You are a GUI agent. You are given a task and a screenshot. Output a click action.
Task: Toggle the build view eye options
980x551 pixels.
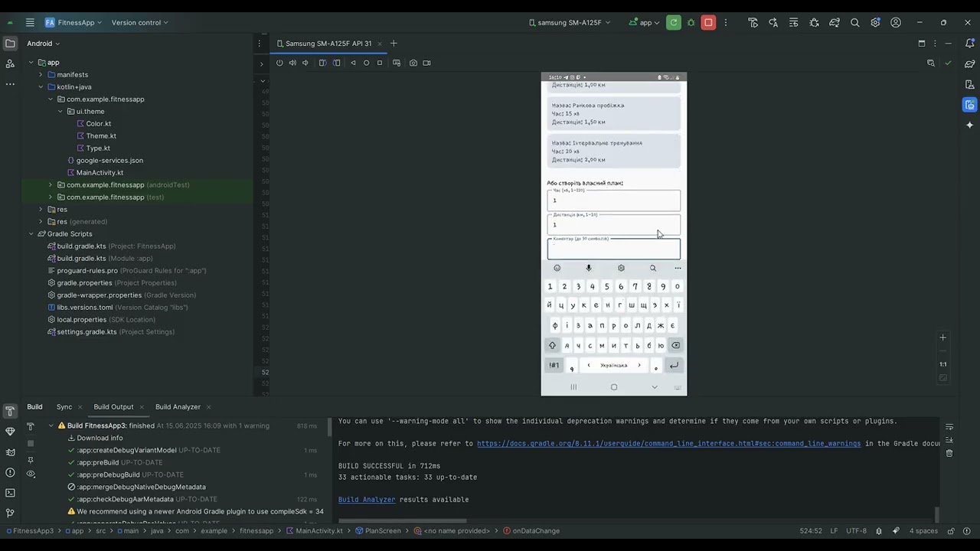click(31, 474)
